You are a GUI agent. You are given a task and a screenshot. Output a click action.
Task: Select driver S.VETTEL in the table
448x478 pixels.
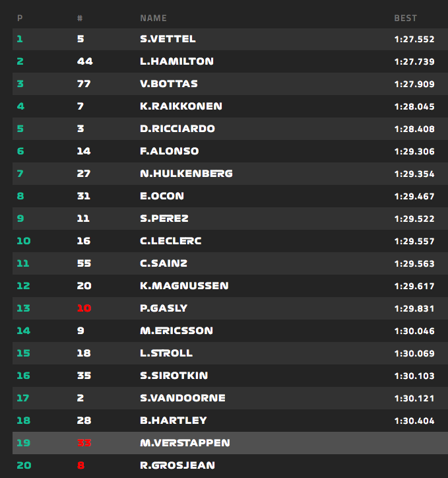(x=168, y=39)
